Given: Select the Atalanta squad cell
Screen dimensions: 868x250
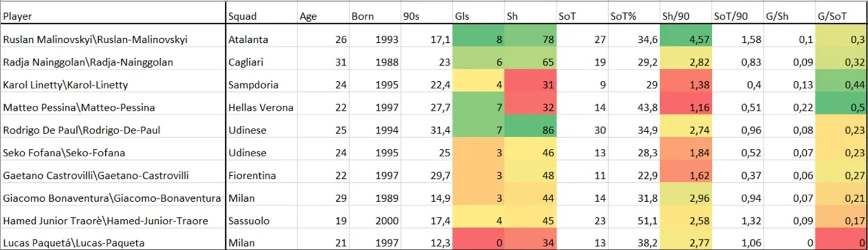Looking at the screenshot, I should click(x=260, y=39).
